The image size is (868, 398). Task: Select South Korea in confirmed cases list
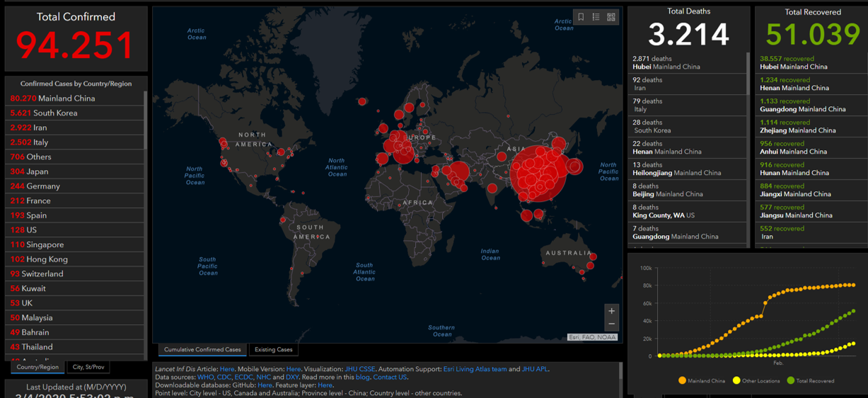[x=55, y=113]
